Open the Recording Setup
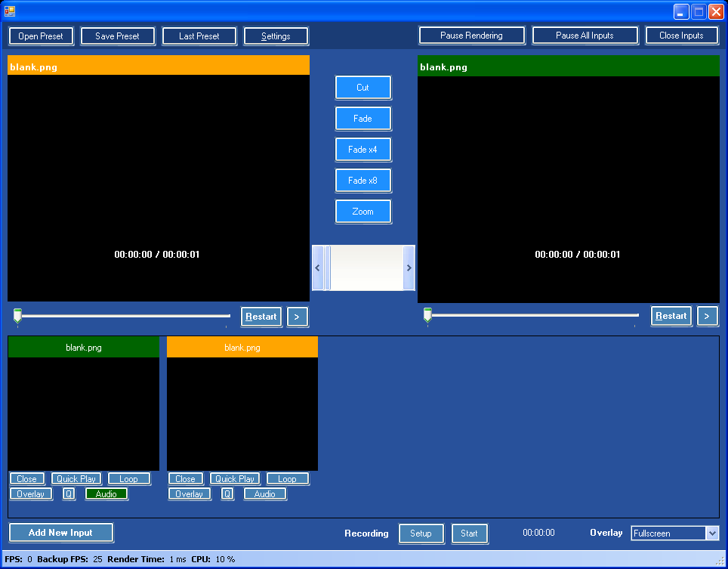This screenshot has height=569, width=728. tap(421, 533)
